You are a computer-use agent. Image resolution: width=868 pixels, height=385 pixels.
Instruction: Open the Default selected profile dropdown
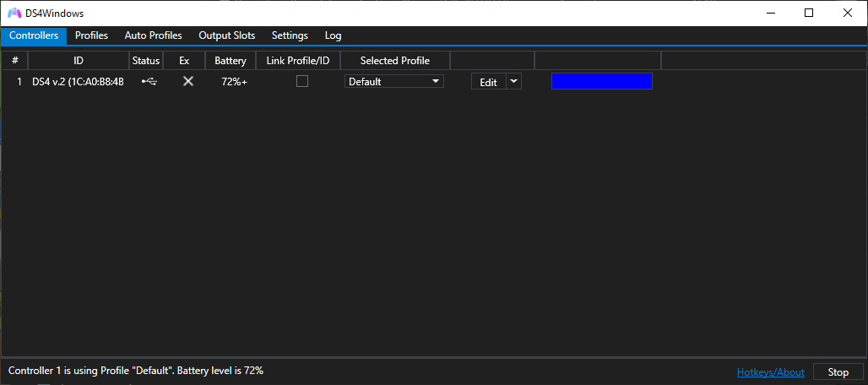point(394,81)
